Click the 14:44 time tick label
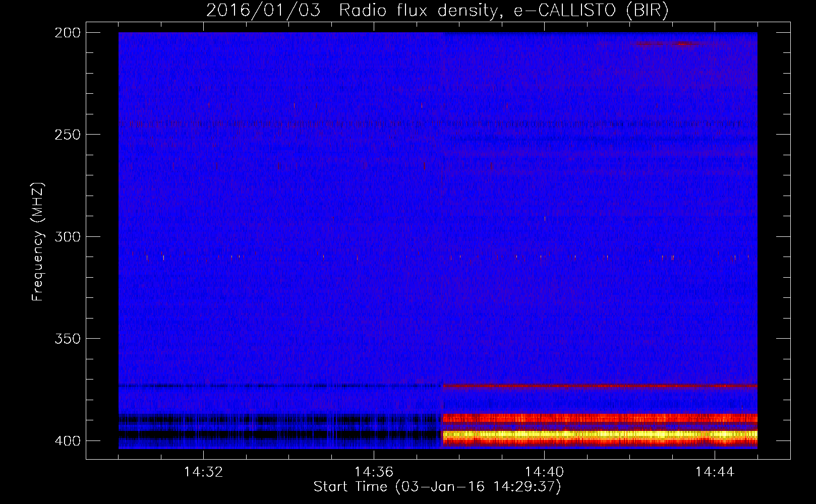Screen dimensions: 816x504 (x=715, y=472)
